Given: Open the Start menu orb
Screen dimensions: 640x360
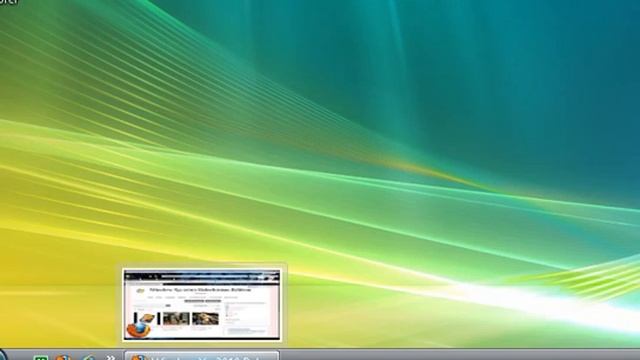Looking at the screenshot, I should [2, 355].
